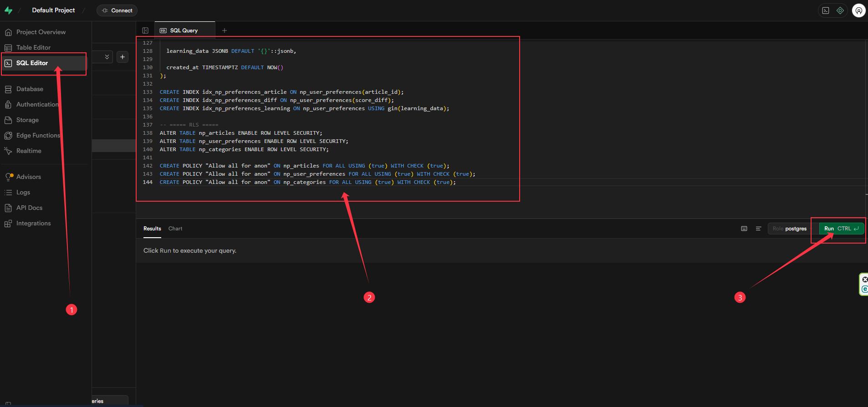Add a new query tab with plus

(x=224, y=31)
